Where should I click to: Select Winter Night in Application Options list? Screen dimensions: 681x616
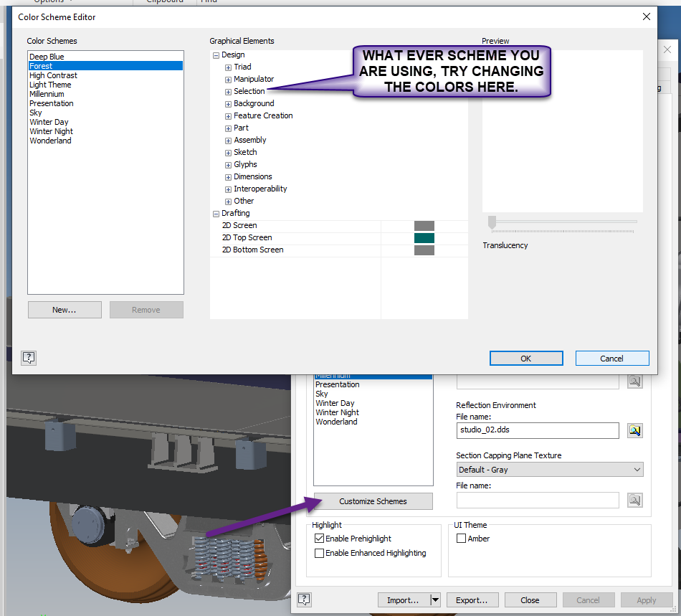(373, 412)
